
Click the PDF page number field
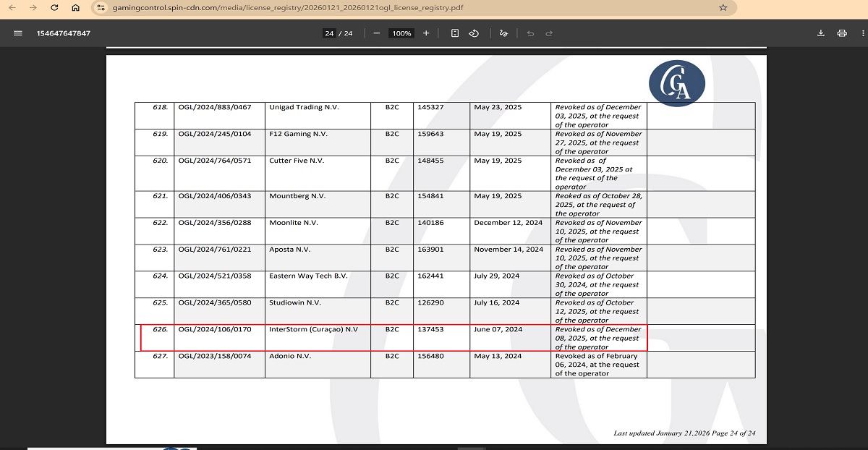[329, 33]
